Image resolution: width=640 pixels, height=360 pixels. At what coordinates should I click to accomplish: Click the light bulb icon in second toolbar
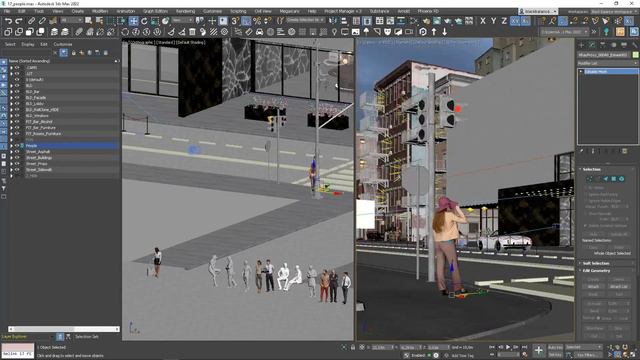(x=334, y=31)
